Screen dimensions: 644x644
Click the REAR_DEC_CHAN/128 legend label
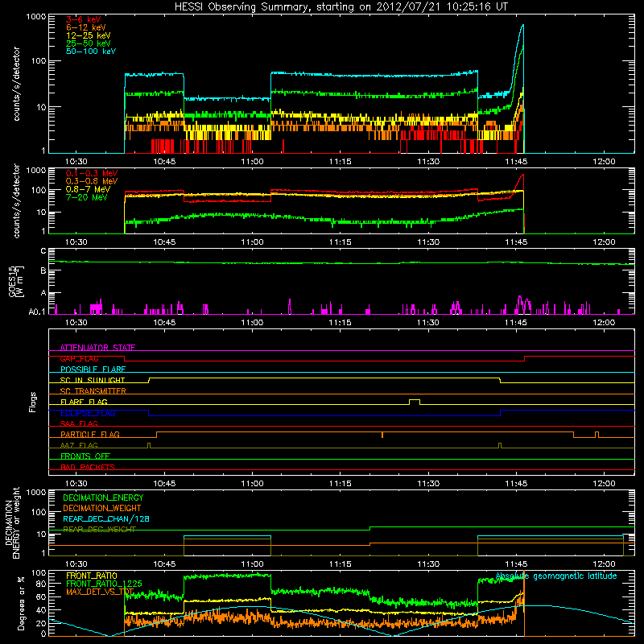[x=106, y=518]
